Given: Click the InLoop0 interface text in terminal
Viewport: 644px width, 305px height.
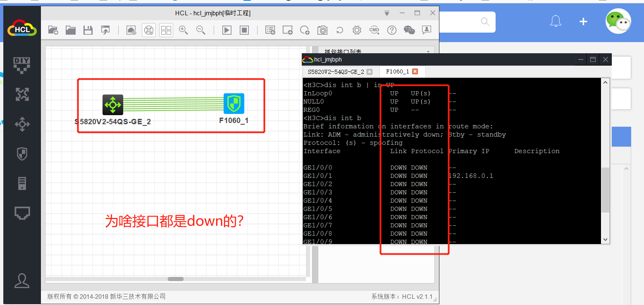Looking at the screenshot, I should pos(318,93).
